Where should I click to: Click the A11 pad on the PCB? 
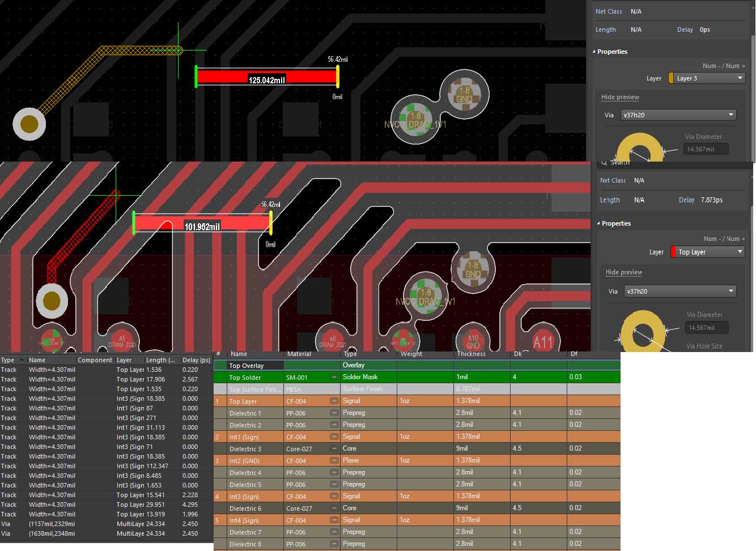tap(542, 342)
